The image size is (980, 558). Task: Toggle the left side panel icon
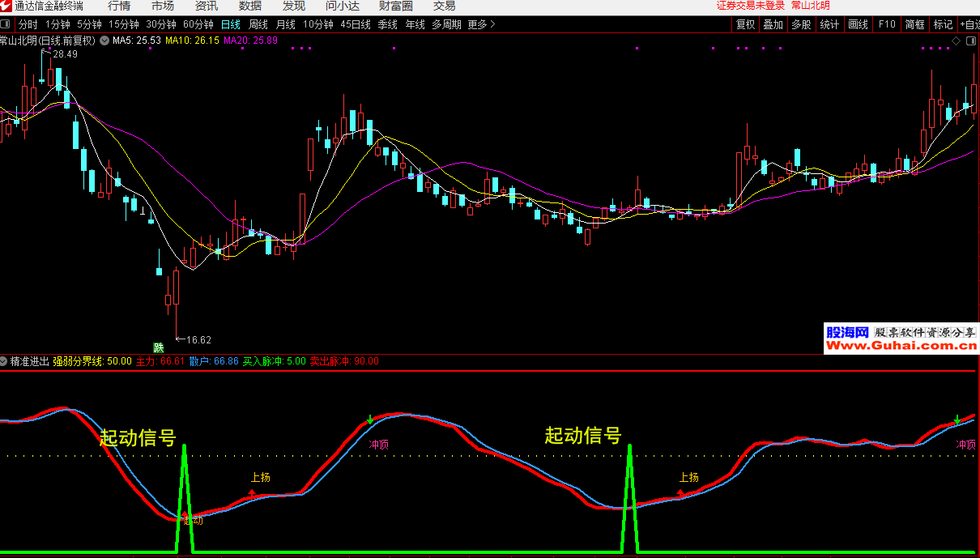point(6,24)
